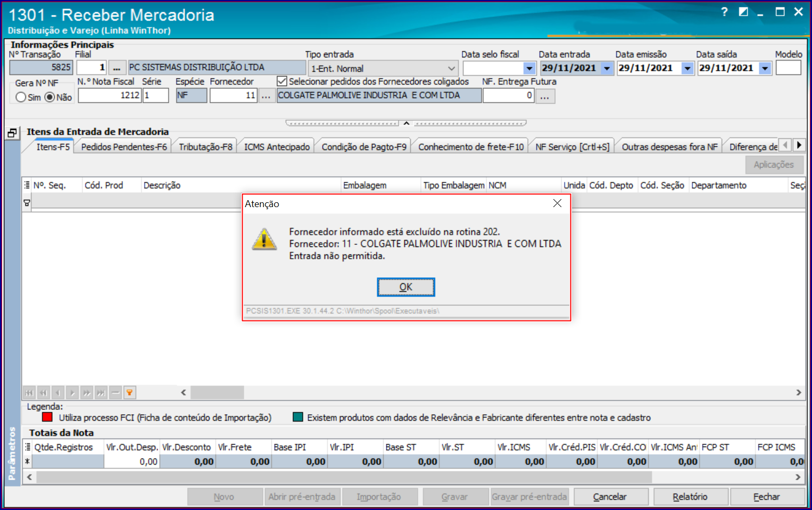The height and width of the screenshot is (510, 812).
Task: Go to next page navigator icon
Action: point(87,393)
